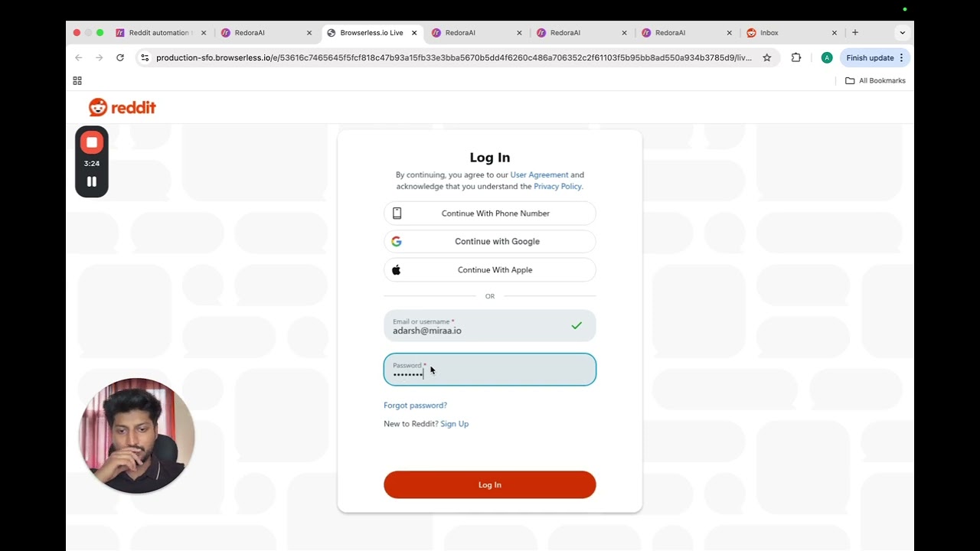980x551 pixels.
Task: Stop the screen recording with the red button
Action: tap(92, 142)
